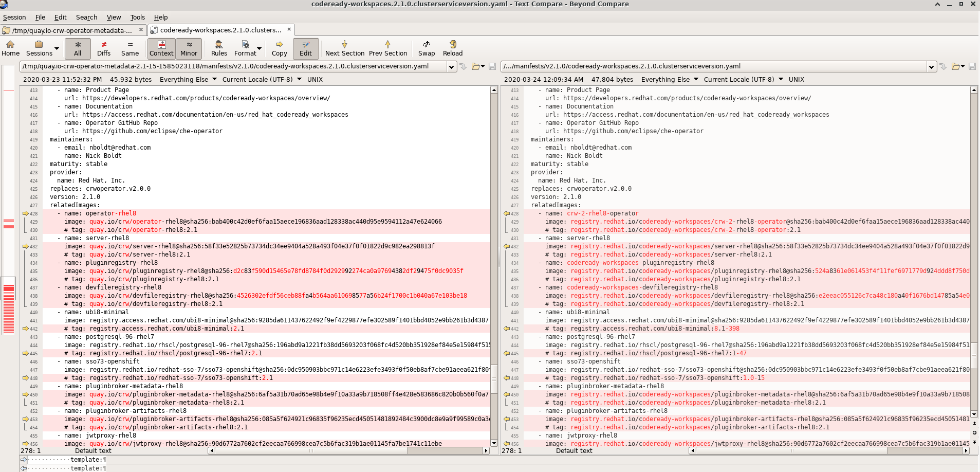This screenshot has height=472, width=980.
Task: Jump to Prev Section
Action: tap(388, 48)
